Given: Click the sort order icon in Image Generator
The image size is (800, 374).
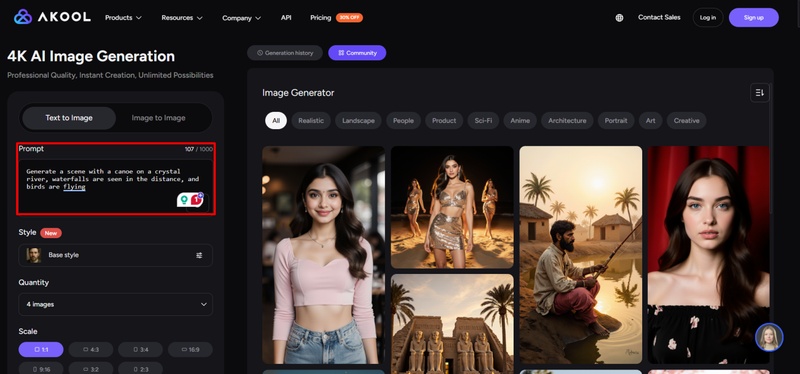Looking at the screenshot, I should pos(760,93).
